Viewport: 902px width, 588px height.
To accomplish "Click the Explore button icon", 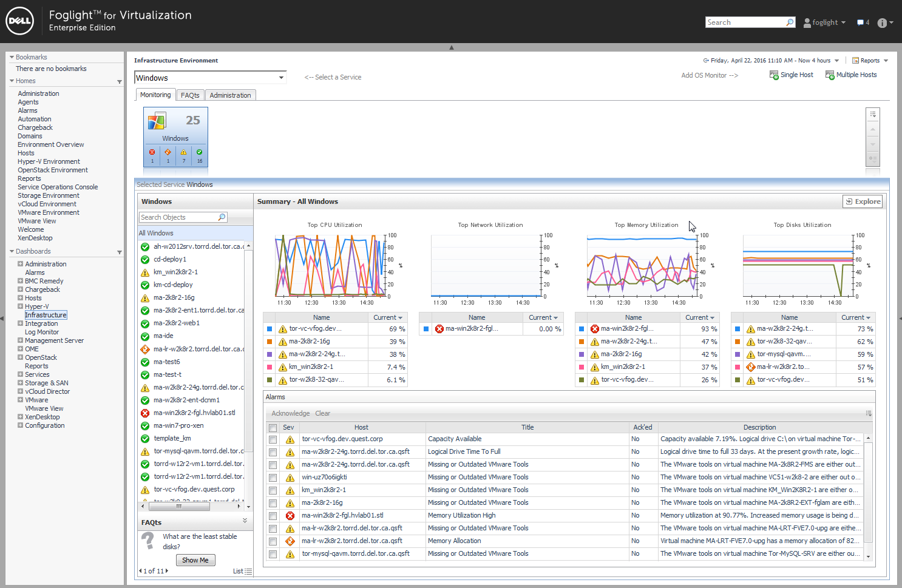I will coord(848,201).
